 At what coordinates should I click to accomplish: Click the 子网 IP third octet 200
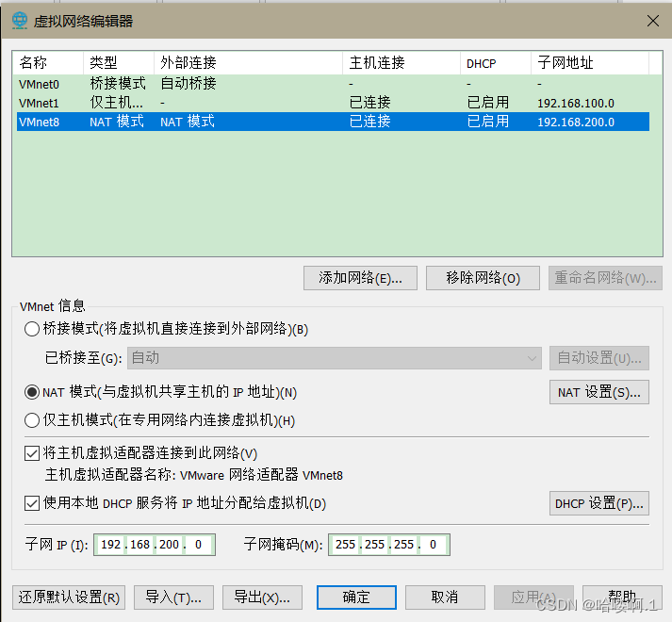169,545
